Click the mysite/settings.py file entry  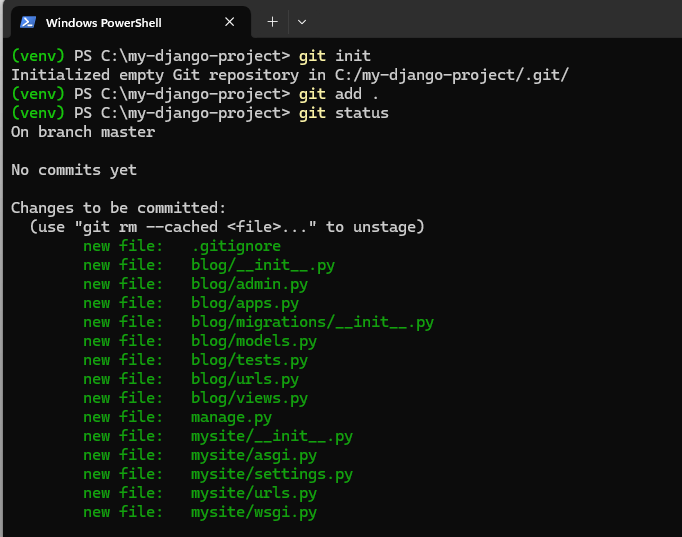[x=272, y=474]
